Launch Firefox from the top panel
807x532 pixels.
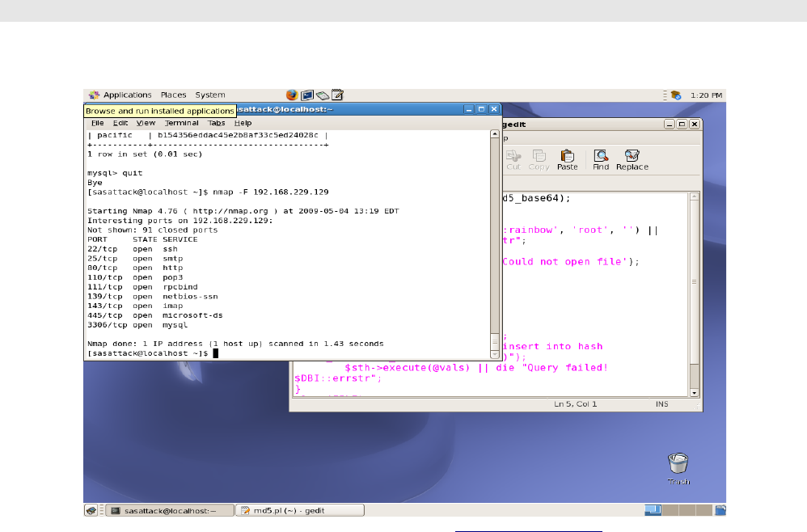292,95
